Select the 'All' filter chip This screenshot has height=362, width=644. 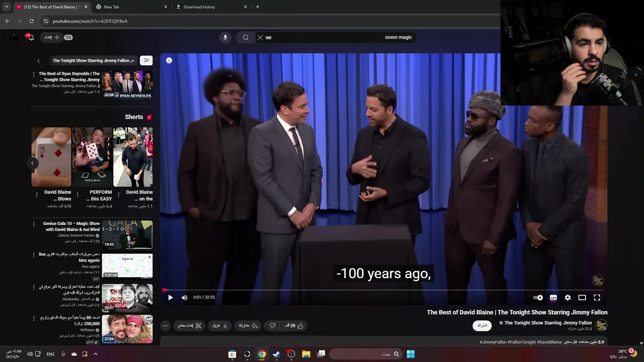tap(146, 60)
